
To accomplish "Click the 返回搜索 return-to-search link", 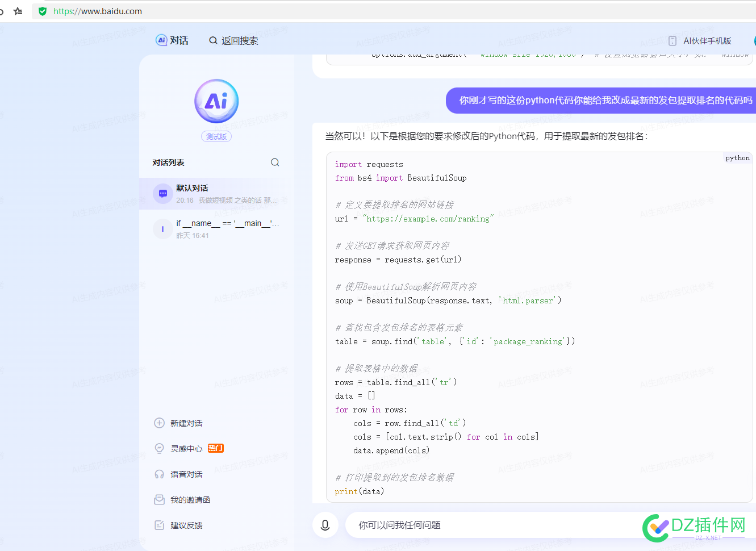I will [239, 41].
